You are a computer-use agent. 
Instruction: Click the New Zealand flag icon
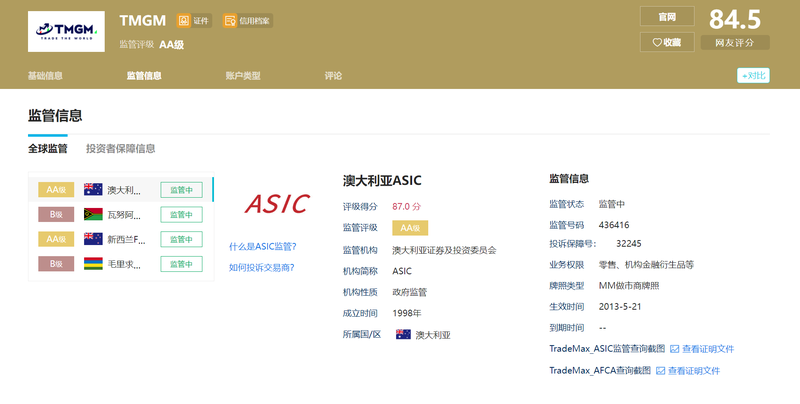[93, 239]
